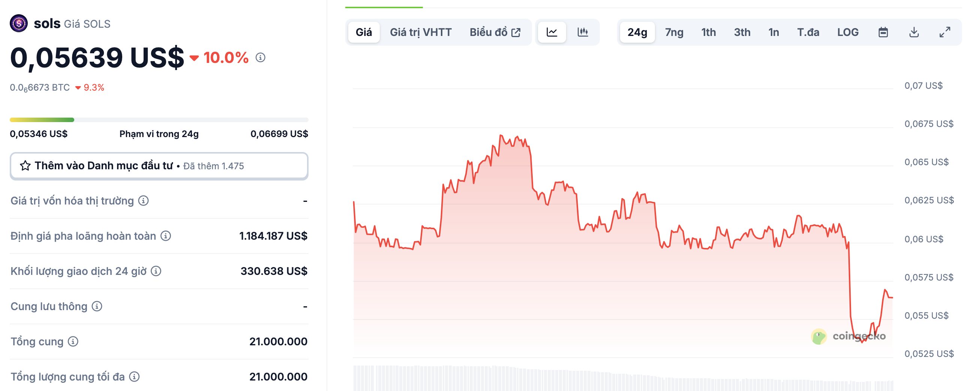The height and width of the screenshot is (391, 980).
Task: Select the Giá trị VHTT tab
Action: click(421, 32)
